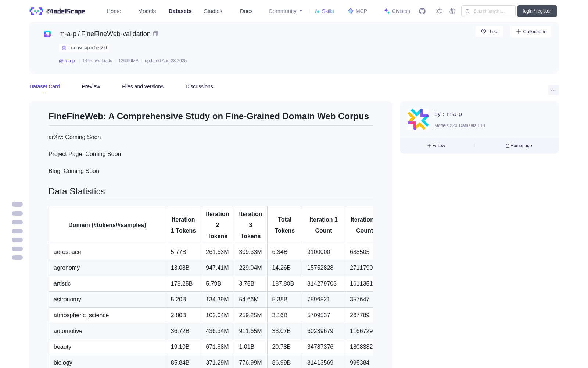588x368 pixels.
Task: Toggle the light/dark theme sun icon
Action: coord(439,11)
